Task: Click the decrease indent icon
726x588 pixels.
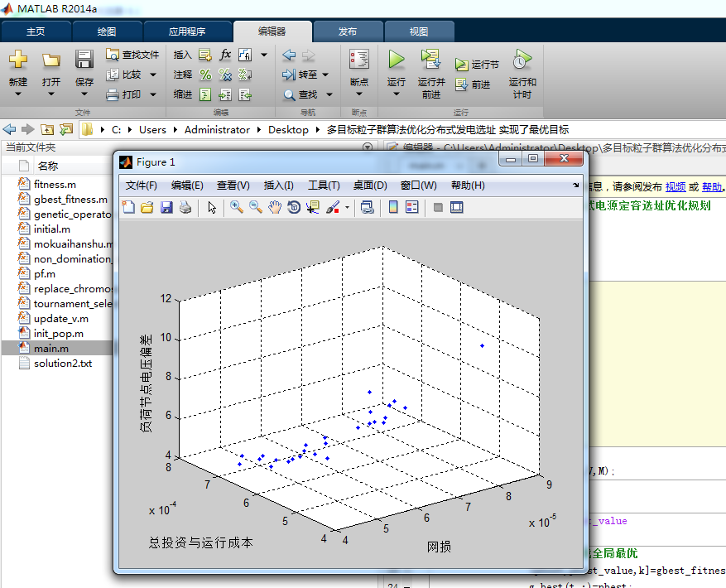Action: coord(245,95)
